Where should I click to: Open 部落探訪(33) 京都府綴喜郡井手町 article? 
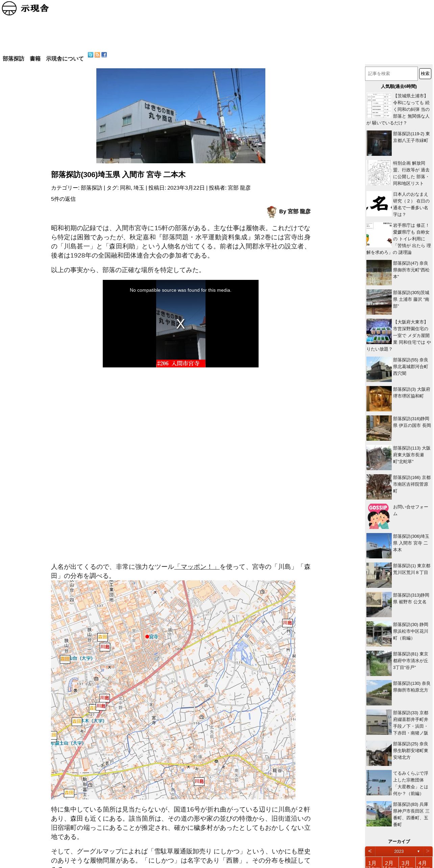pyautogui.click(x=399, y=723)
